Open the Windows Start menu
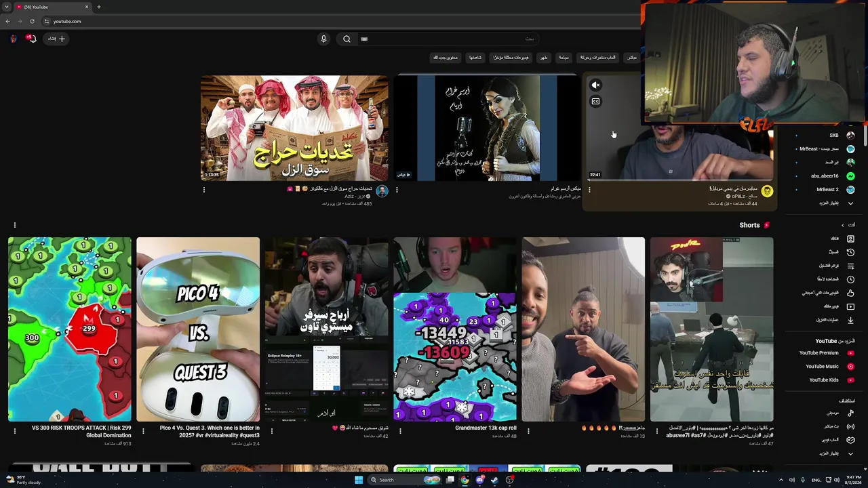The width and height of the screenshot is (868, 488). [x=359, y=480]
